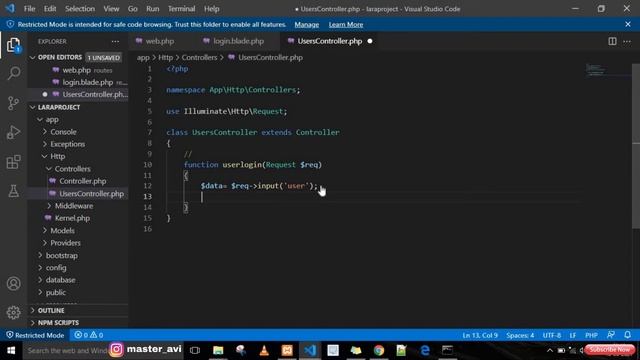Open Microsoft Edge from the taskbar
The width and height of the screenshot is (640, 360).
coord(424,350)
